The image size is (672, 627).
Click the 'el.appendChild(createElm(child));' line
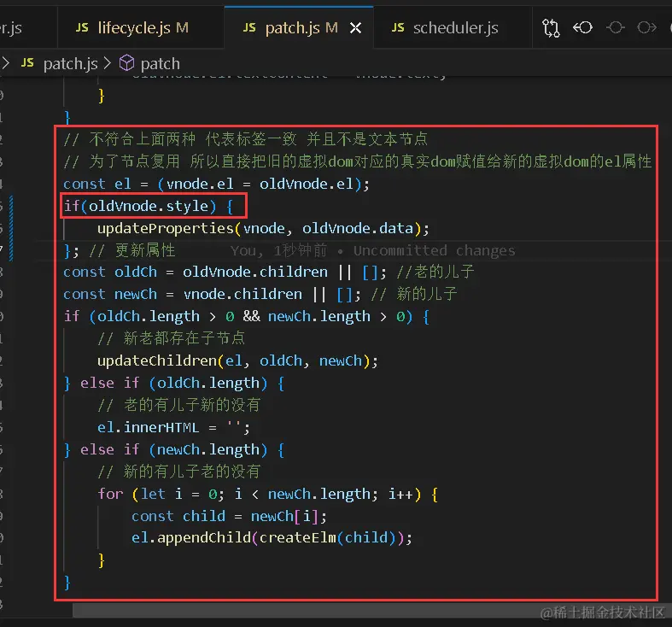point(272,538)
